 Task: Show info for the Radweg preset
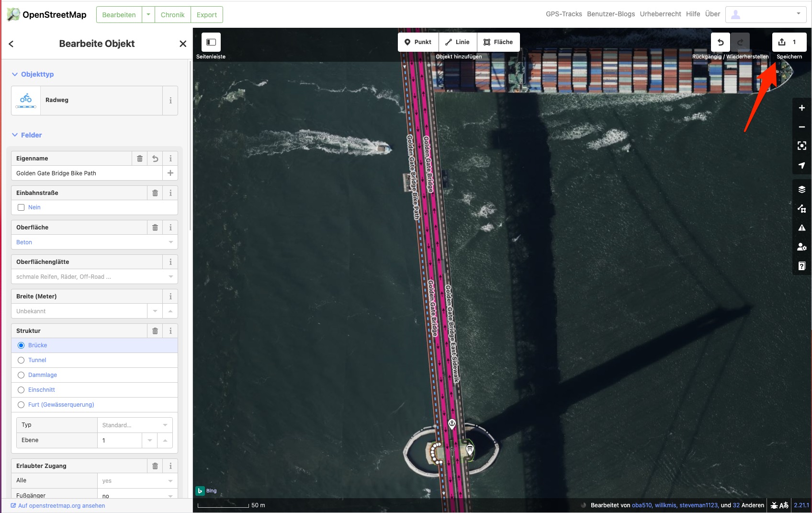pos(170,101)
